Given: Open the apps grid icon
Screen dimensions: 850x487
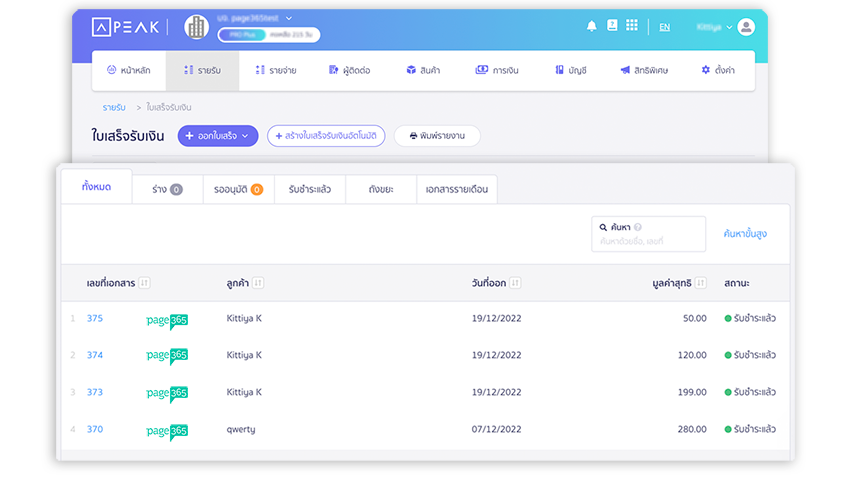Looking at the screenshot, I should [632, 25].
